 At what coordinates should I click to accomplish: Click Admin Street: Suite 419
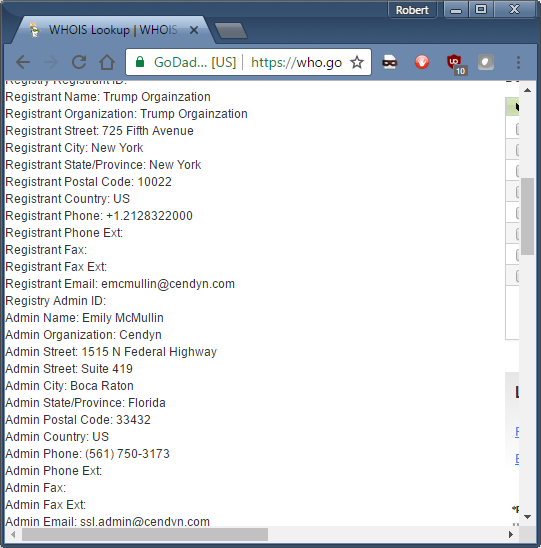coord(69,369)
